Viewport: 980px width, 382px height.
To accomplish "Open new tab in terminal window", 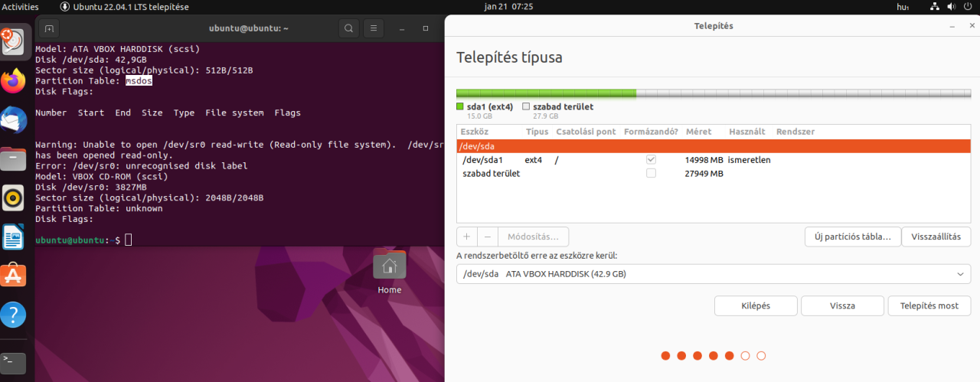I will click(x=49, y=28).
